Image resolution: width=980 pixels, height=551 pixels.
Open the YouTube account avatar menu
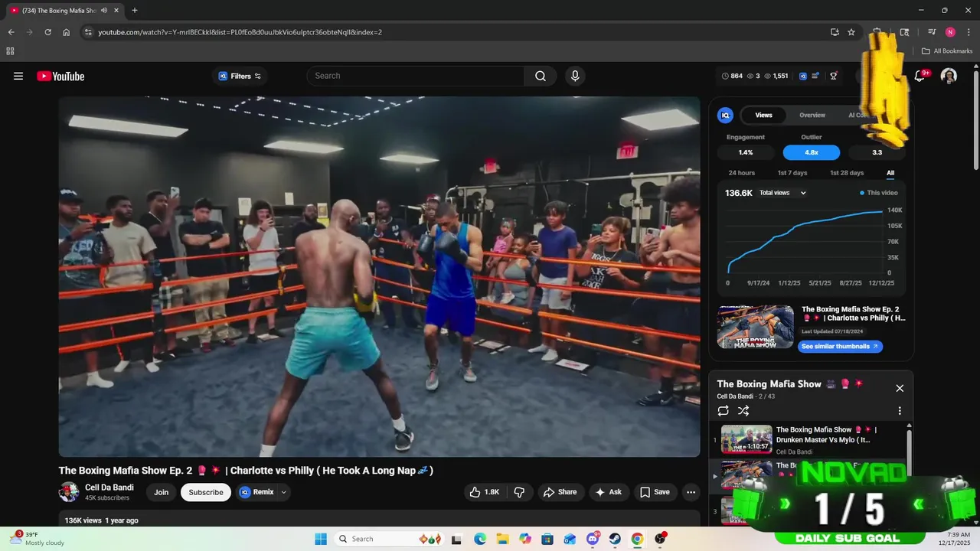point(949,76)
